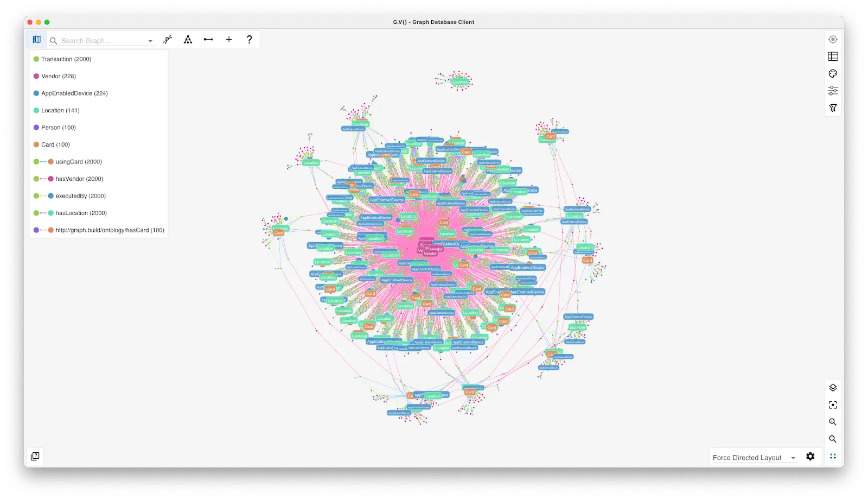The image size is (868, 499).
Task: Toggle Transaction (2000) legend entry
Action: point(62,59)
